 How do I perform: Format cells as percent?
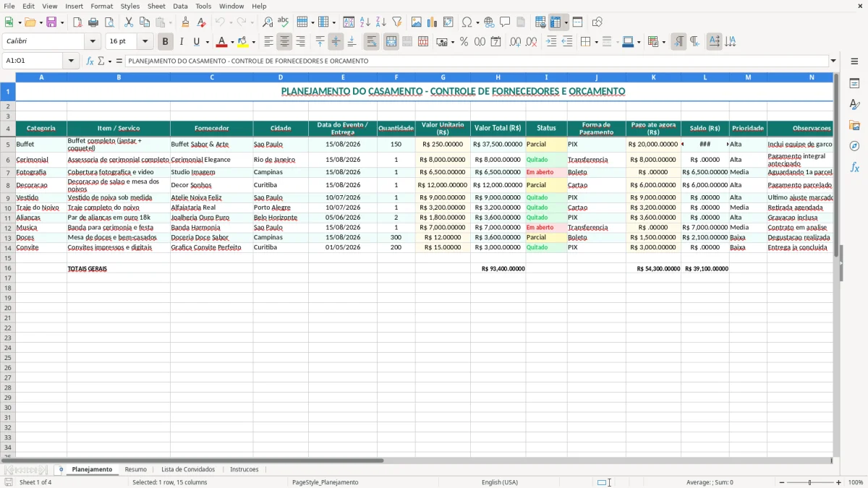[x=464, y=42]
